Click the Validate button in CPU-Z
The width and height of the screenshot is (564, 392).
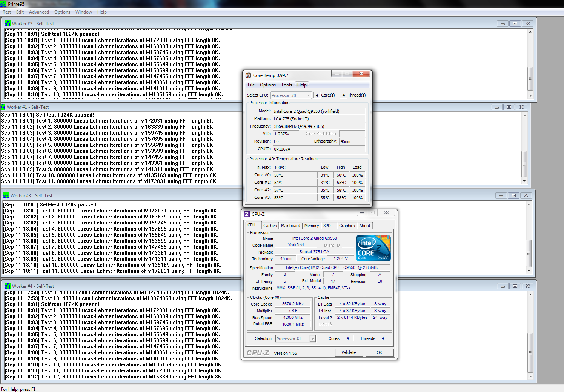[349, 352]
